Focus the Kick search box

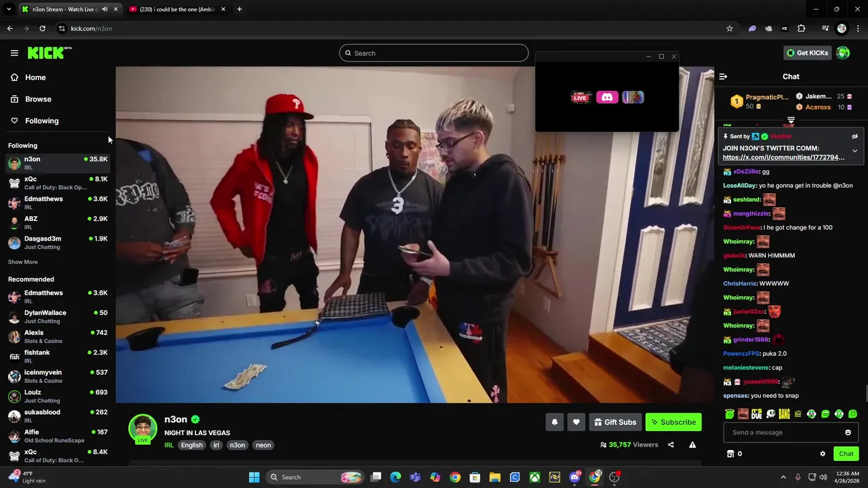tap(434, 53)
